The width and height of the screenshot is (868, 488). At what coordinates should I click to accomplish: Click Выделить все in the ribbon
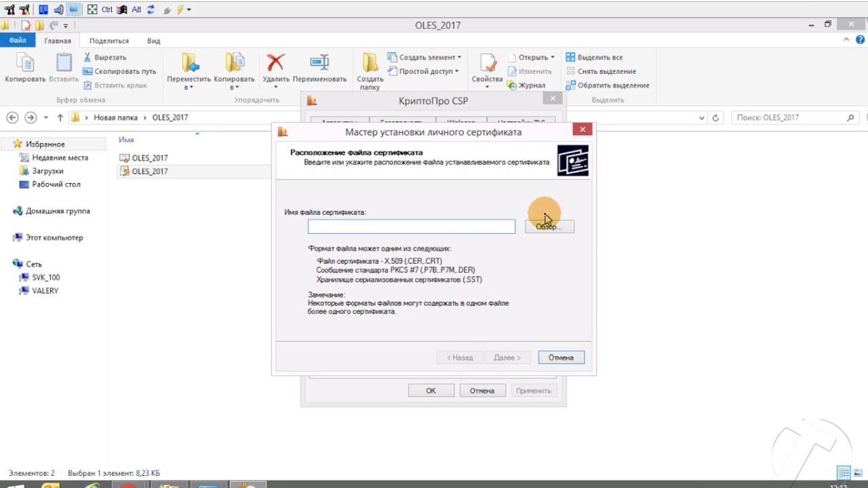point(594,58)
